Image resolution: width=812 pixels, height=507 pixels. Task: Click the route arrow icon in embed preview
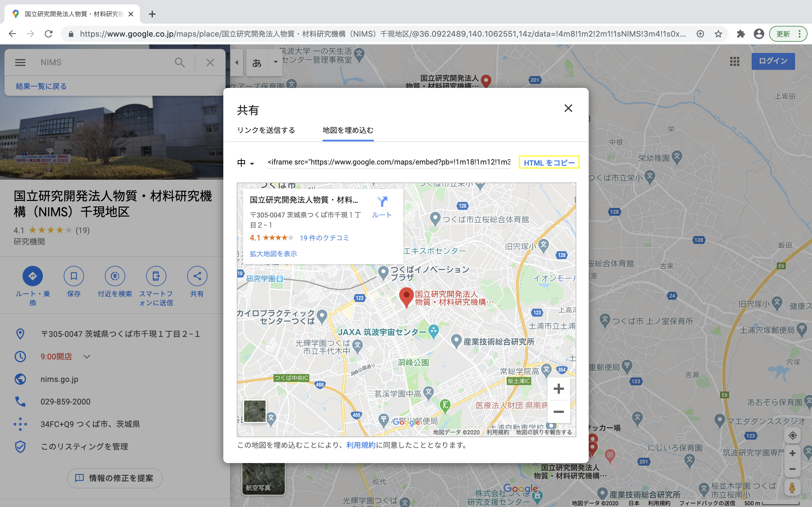click(x=382, y=202)
